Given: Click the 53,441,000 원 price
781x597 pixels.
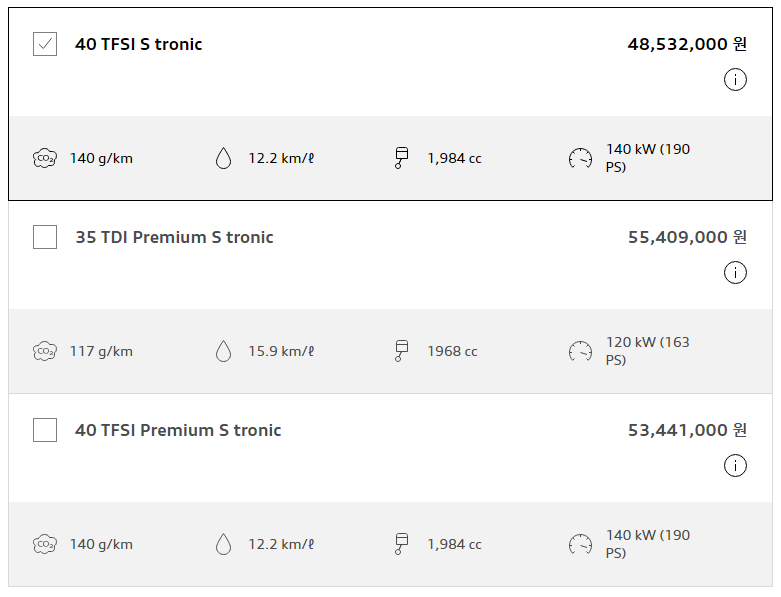Looking at the screenshot, I should click(687, 430).
